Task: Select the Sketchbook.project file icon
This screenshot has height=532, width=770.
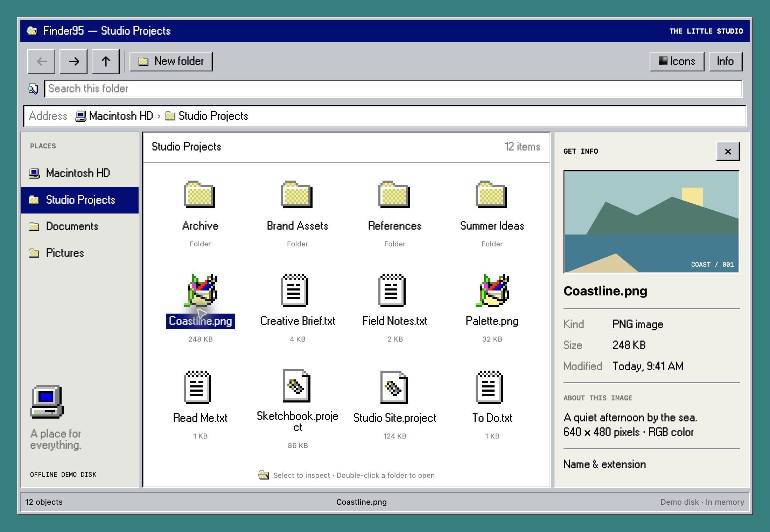Action: [x=297, y=386]
